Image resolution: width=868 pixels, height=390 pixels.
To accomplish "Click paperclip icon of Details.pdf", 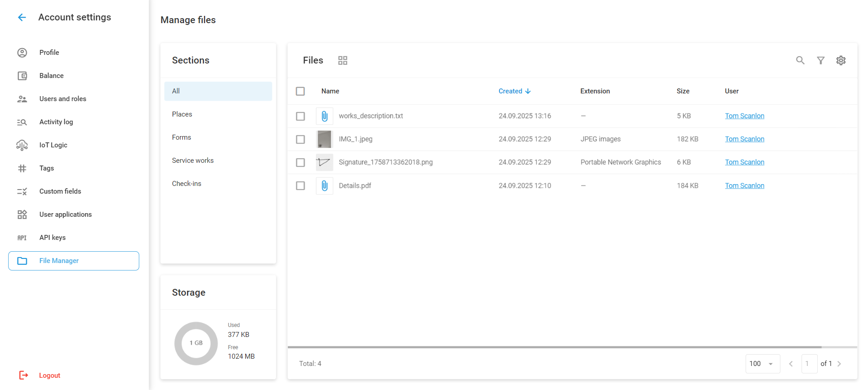I will (x=325, y=185).
